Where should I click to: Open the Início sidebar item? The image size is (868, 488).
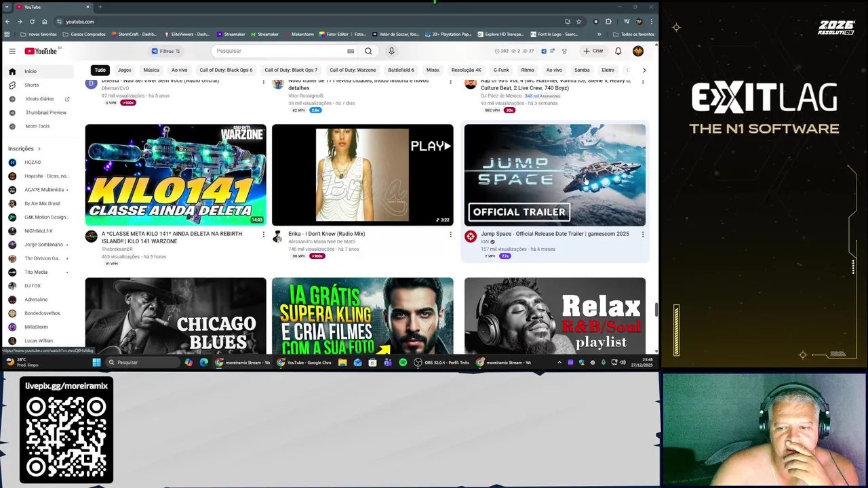41,71
